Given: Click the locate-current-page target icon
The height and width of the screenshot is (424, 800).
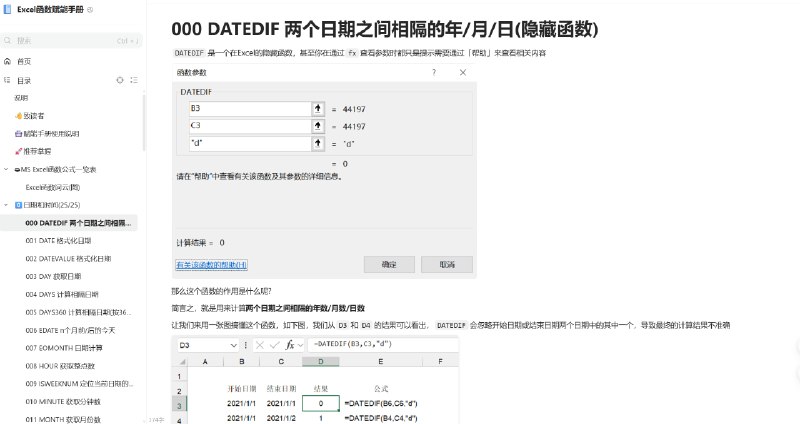Looking at the screenshot, I should point(120,80).
